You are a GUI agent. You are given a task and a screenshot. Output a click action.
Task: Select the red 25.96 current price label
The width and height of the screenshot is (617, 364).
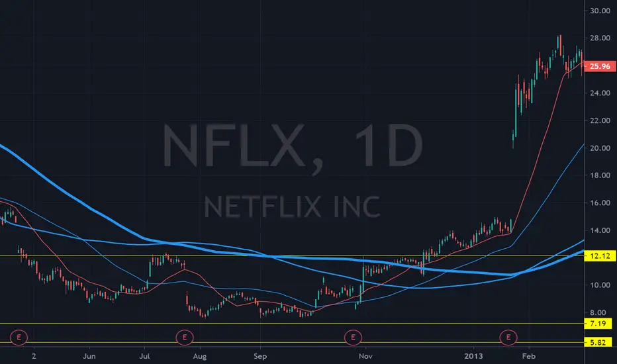tap(600, 66)
